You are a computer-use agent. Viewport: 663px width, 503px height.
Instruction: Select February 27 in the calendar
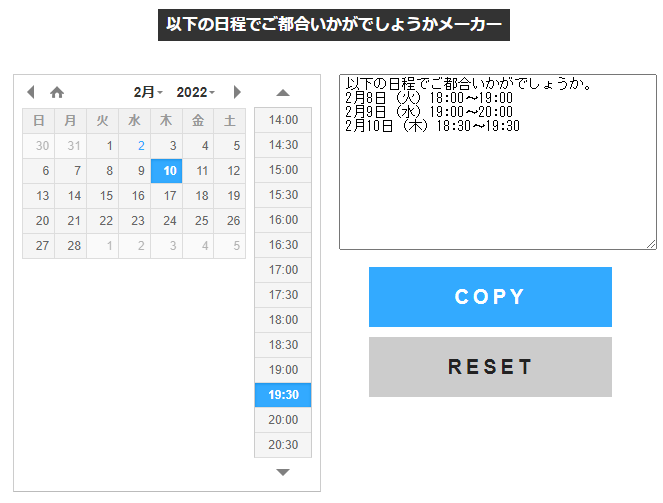[38, 246]
